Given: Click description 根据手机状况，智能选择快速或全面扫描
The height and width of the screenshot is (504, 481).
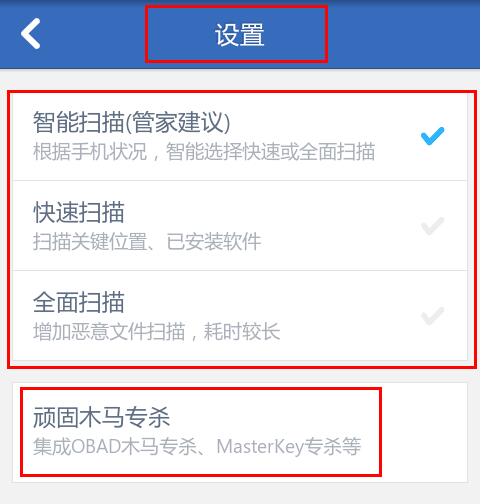Looking at the screenshot, I should click(204, 152).
